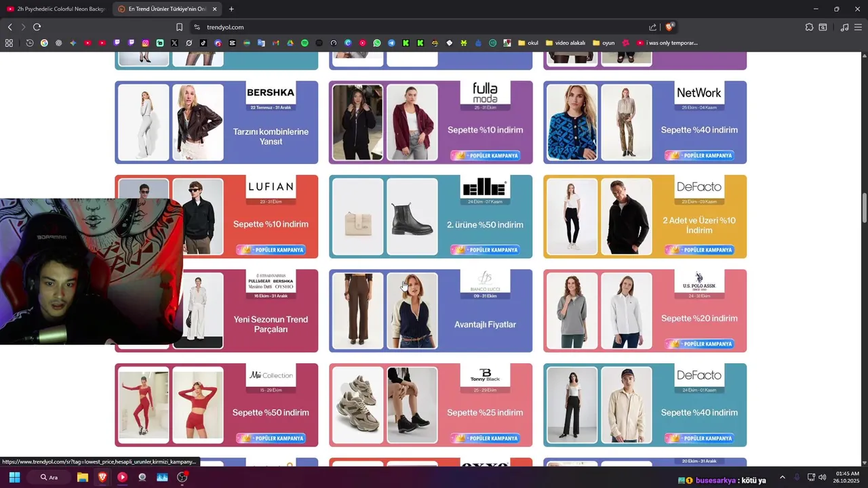
Task: Open the Brave Shields lion icon
Action: [669, 27]
